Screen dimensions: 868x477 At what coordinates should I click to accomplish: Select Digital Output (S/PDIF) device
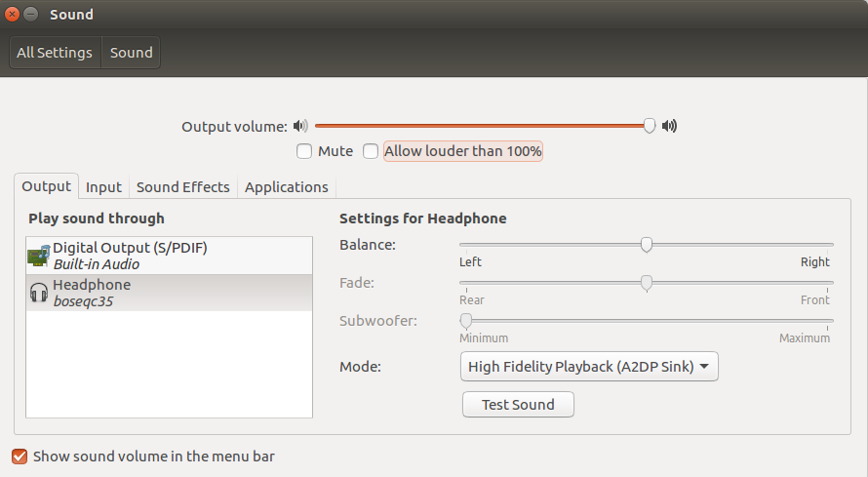pos(170,256)
